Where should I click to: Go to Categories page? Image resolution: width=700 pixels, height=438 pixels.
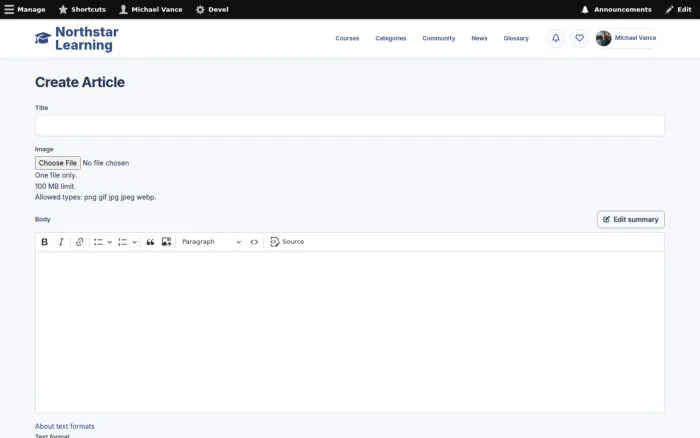point(391,38)
